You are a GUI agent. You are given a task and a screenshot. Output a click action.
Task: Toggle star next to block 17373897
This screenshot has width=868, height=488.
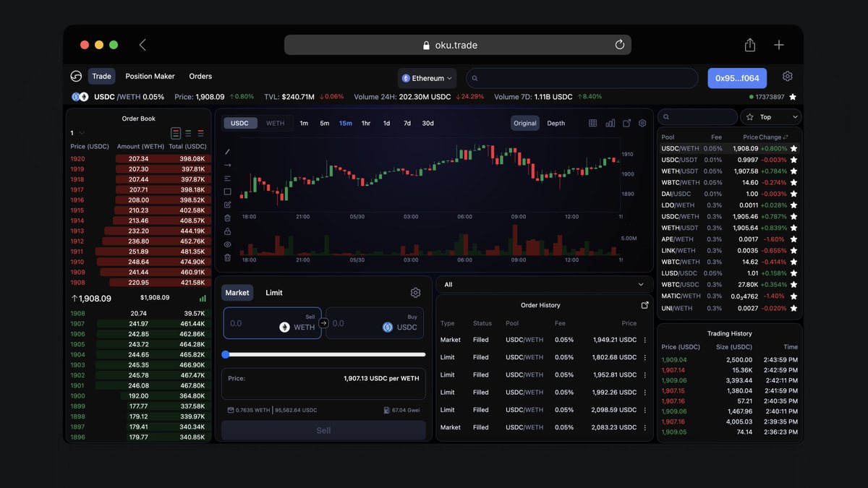point(793,97)
